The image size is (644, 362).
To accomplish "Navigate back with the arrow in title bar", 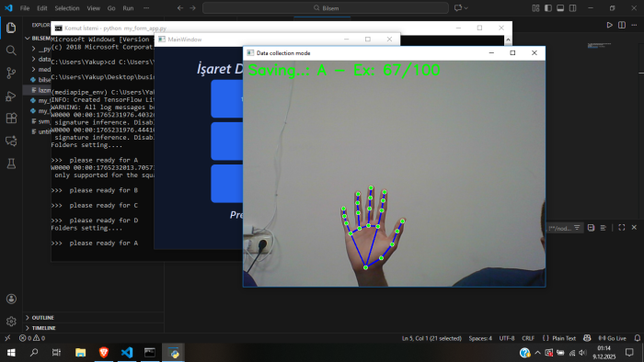I will [180, 8].
